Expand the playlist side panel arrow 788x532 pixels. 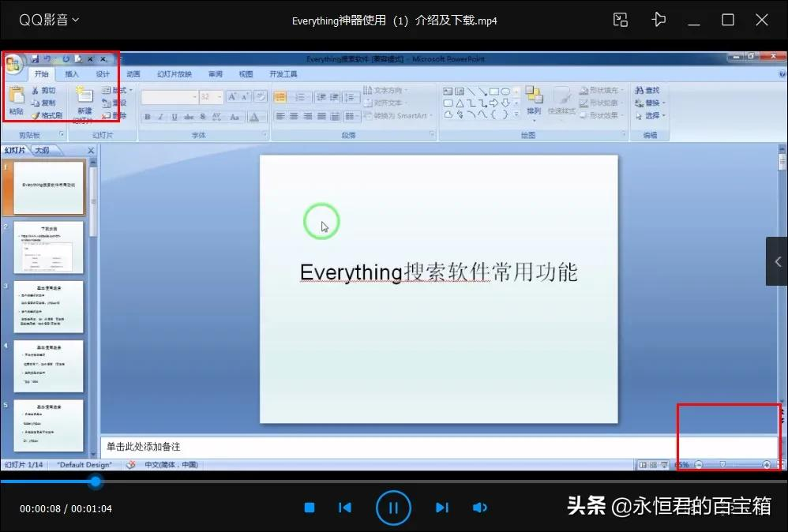(x=777, y=261)
